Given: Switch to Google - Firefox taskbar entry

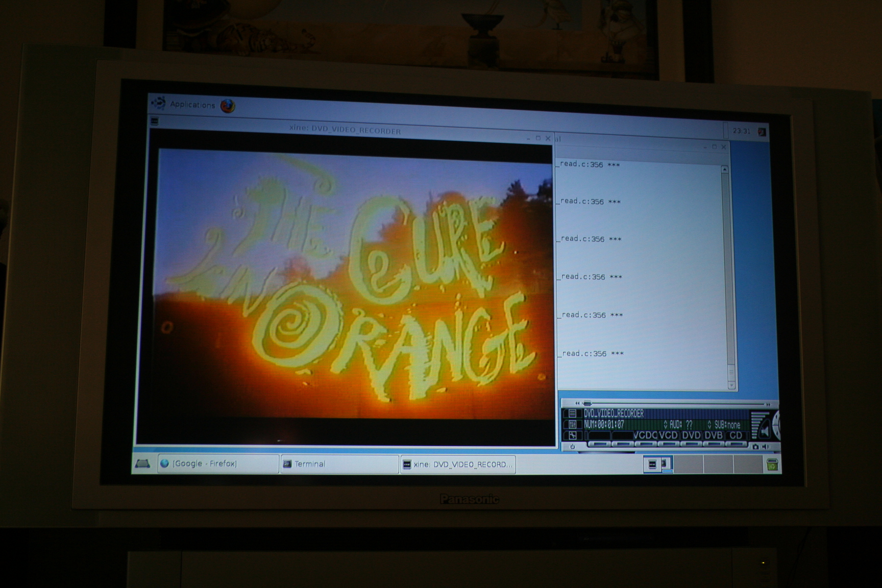Looking at the screenshot, I should 218,463.
